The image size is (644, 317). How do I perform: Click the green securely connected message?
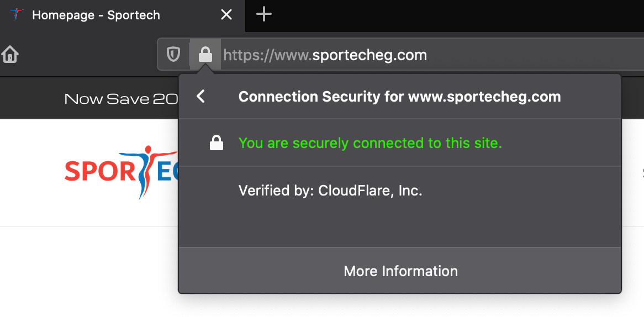(x=370, y=143)
